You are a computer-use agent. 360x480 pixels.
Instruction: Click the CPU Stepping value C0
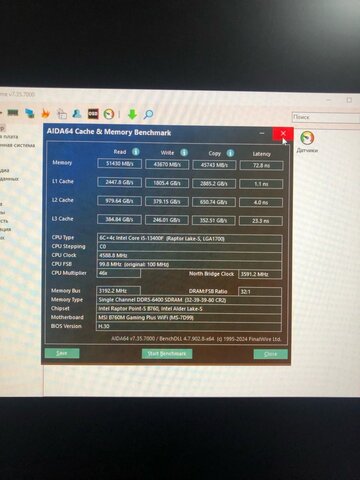click(x=190, y=247)
